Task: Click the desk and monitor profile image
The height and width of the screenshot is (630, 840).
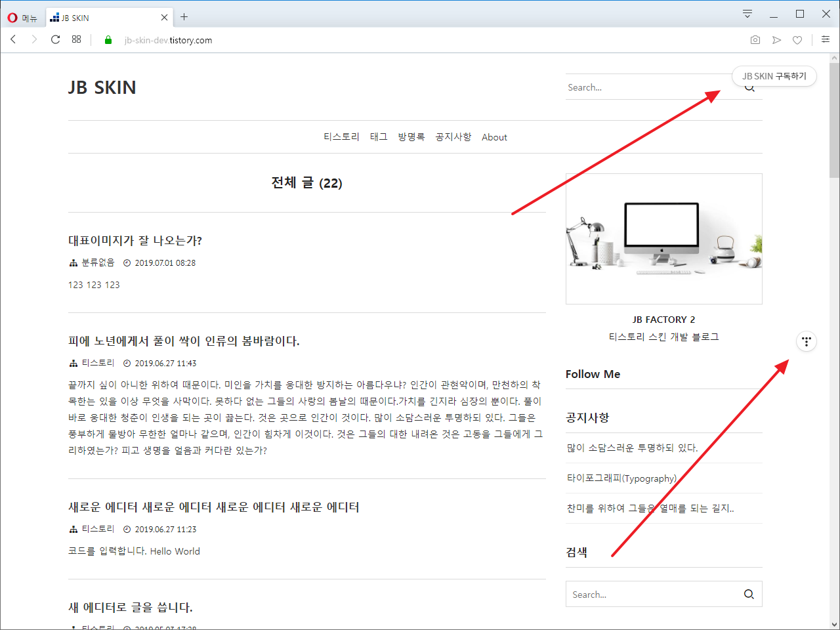Action: [x=664, y=239]
